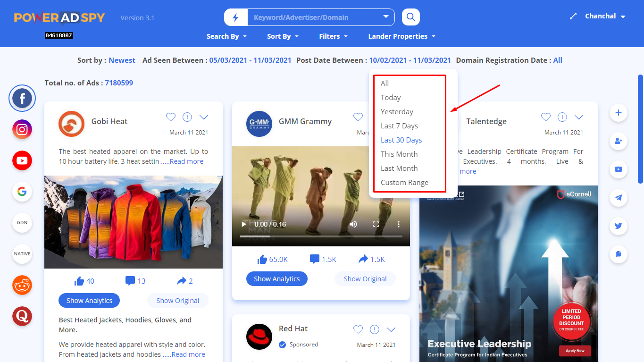Select the Reddit platform icon
644x362 pixels.
(22, 285)
